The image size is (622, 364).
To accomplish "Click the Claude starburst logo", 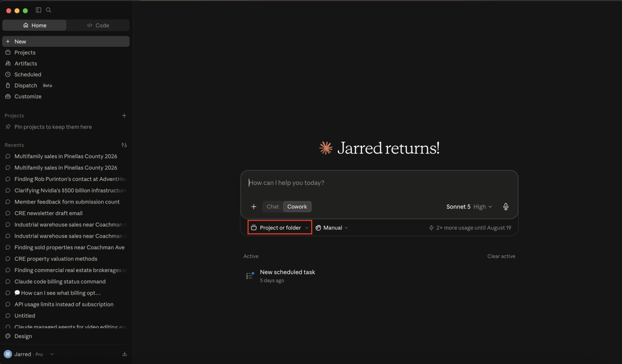I will click(326, 148).
